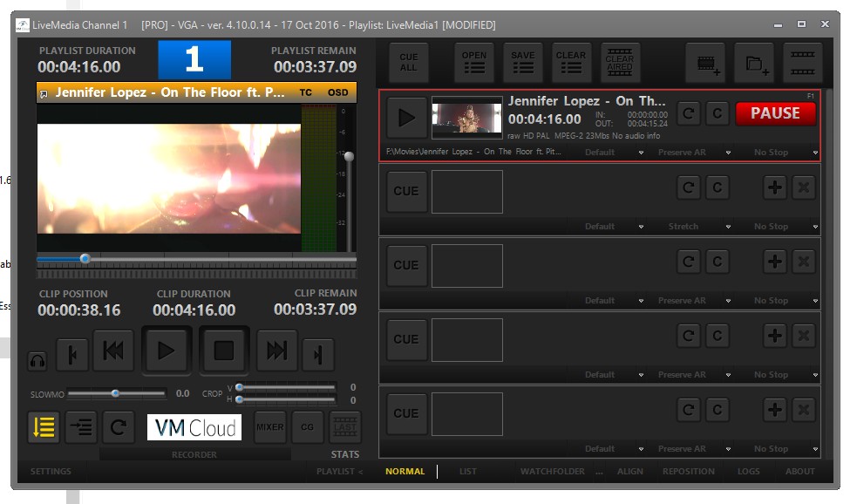
Task: Toggle the TC timecode display
Action: [306, 92]
